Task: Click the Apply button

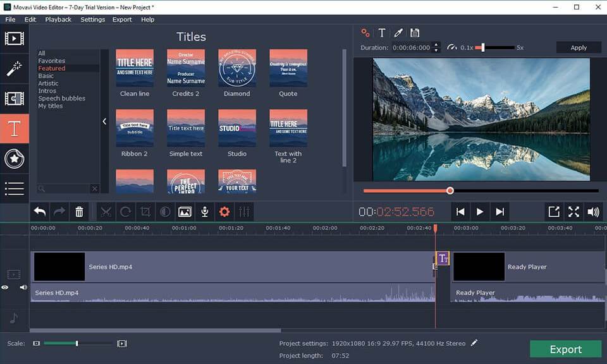Action: tap(579, 48)
